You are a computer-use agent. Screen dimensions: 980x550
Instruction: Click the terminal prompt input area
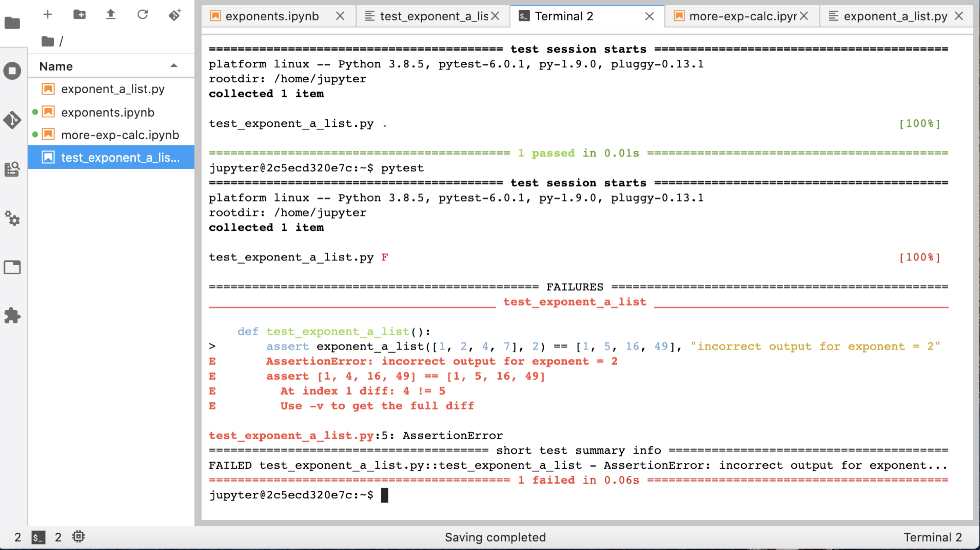coord(385,495)
